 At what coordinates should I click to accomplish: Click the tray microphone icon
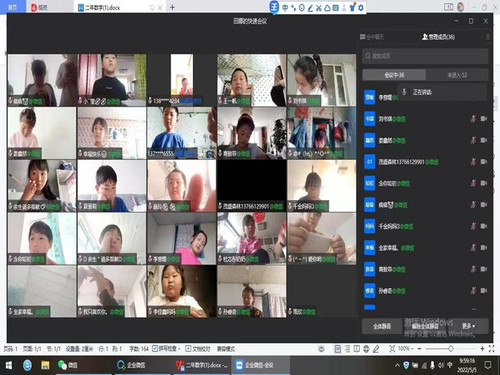[432, 365]
